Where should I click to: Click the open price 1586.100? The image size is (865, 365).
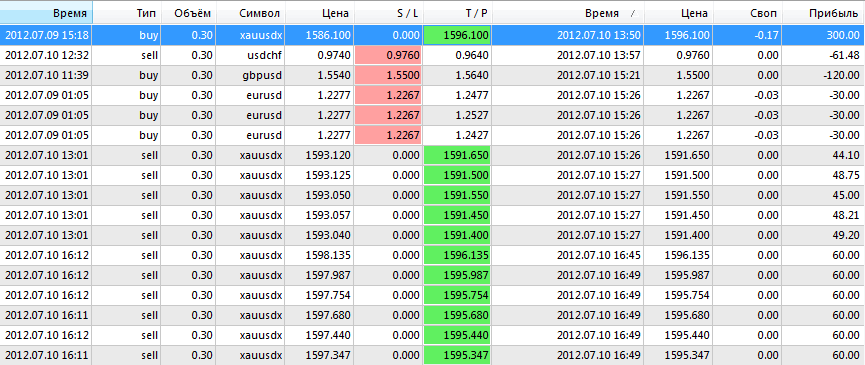[x=327, y=36]
